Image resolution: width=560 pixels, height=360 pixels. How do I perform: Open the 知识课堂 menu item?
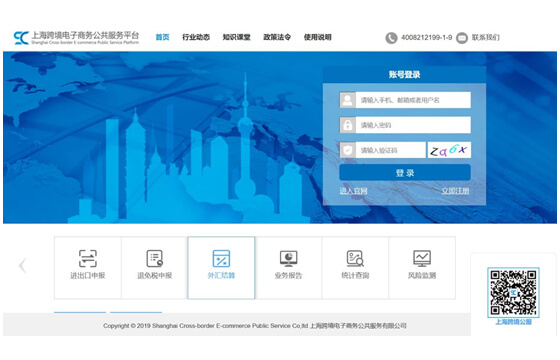click(236, 37)
